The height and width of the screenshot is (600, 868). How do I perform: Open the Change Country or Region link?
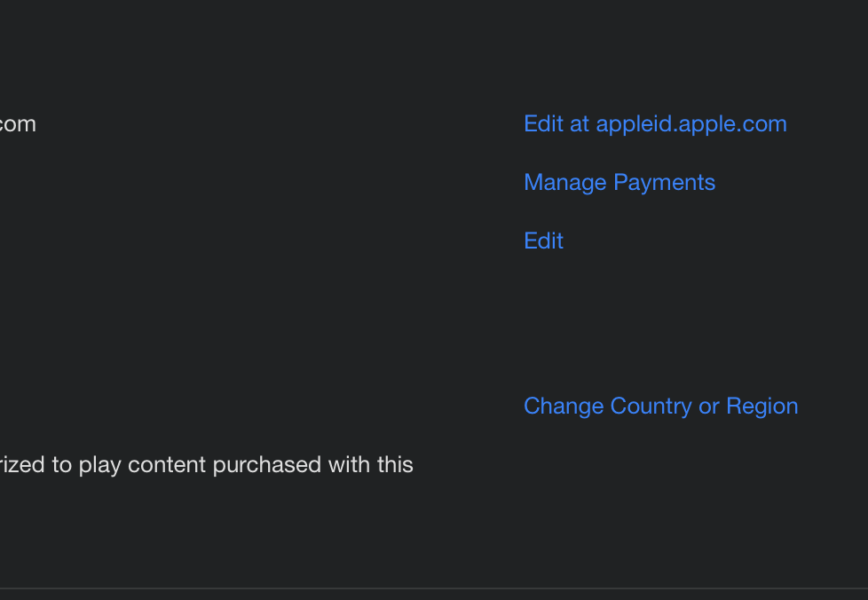[660, 407]
